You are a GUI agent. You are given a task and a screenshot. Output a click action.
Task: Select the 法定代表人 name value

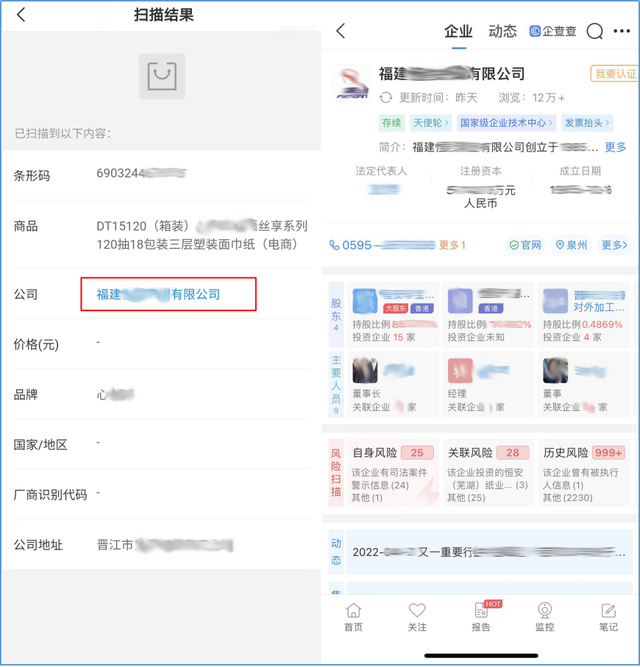coord(384,189)
